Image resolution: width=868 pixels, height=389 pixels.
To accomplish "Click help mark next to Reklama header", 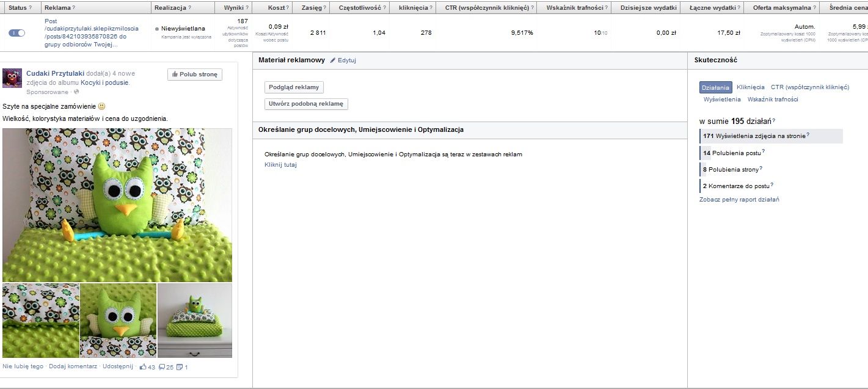I will click(74, 8).
